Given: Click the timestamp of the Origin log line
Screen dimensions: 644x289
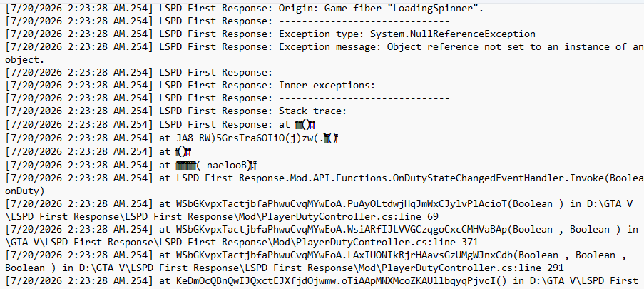Looking at the screenshot, I should click(79, 8).
